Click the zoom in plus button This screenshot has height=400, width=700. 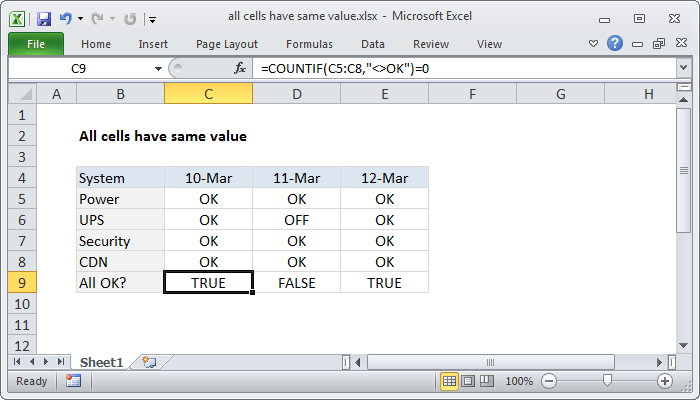click(x=664, y=381)
